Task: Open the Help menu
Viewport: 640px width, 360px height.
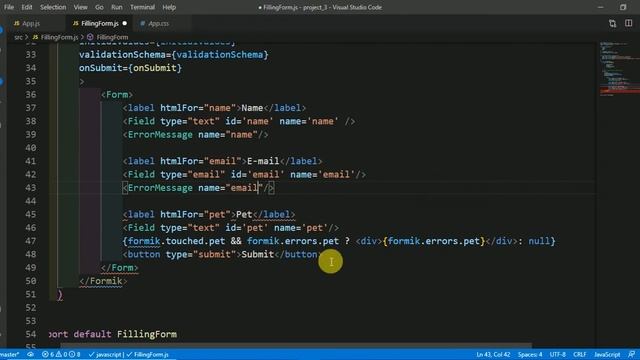Action: [169, 7]
